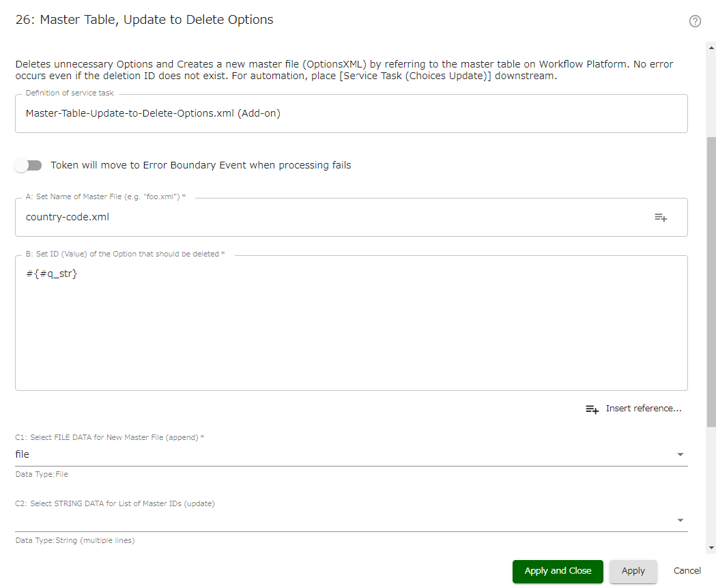
Task: Select the file value shown in C1
Action: 22,454
